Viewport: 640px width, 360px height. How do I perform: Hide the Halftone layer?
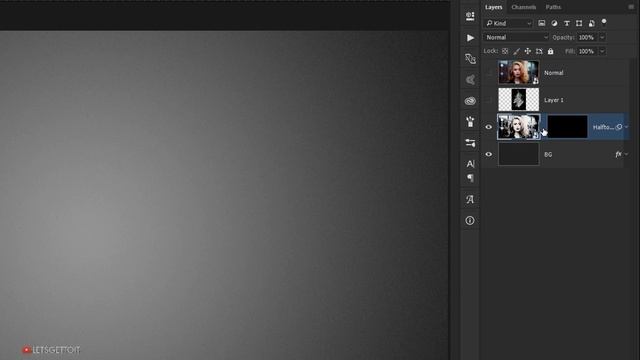[x=489, y=127]
